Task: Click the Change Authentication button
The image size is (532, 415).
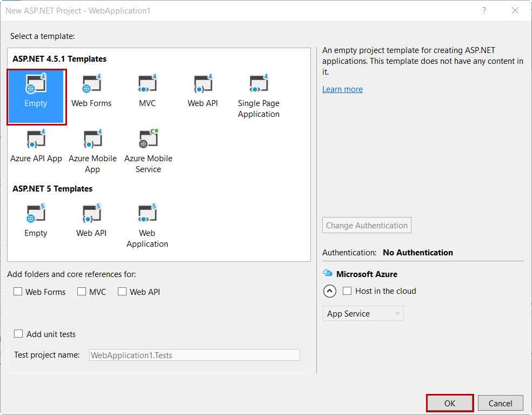Action: point(367,225)
